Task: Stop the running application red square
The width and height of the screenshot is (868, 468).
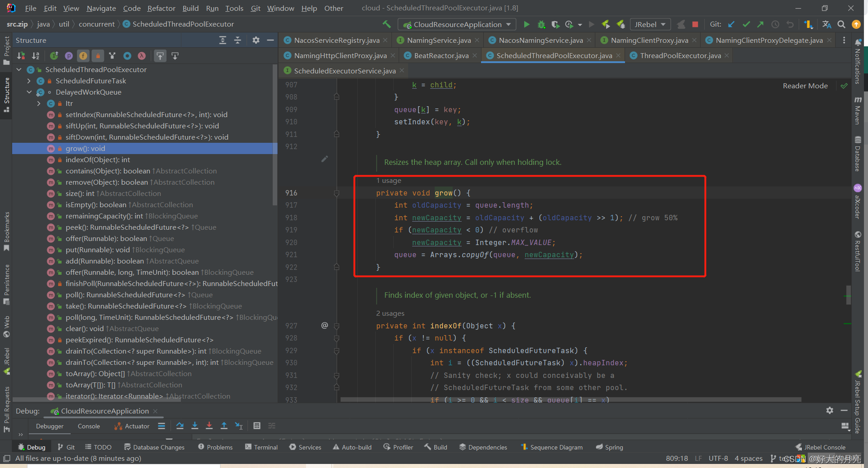Action: pos(695,24)
